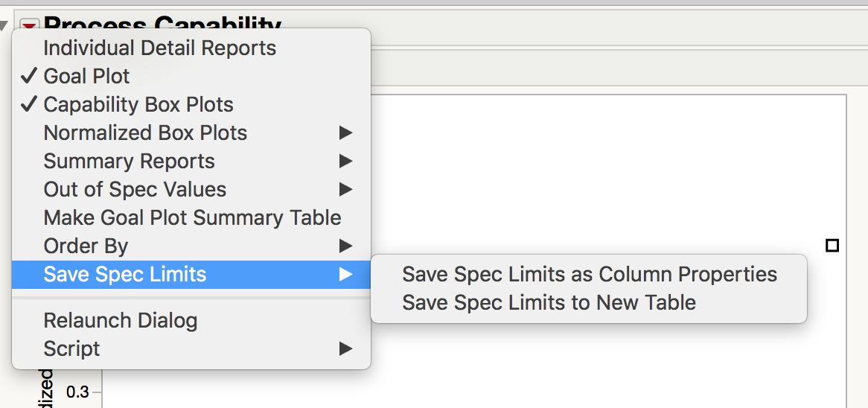Click the 0.3 axis tick label
Screen dimensions: 868x408
coord(77,392)
